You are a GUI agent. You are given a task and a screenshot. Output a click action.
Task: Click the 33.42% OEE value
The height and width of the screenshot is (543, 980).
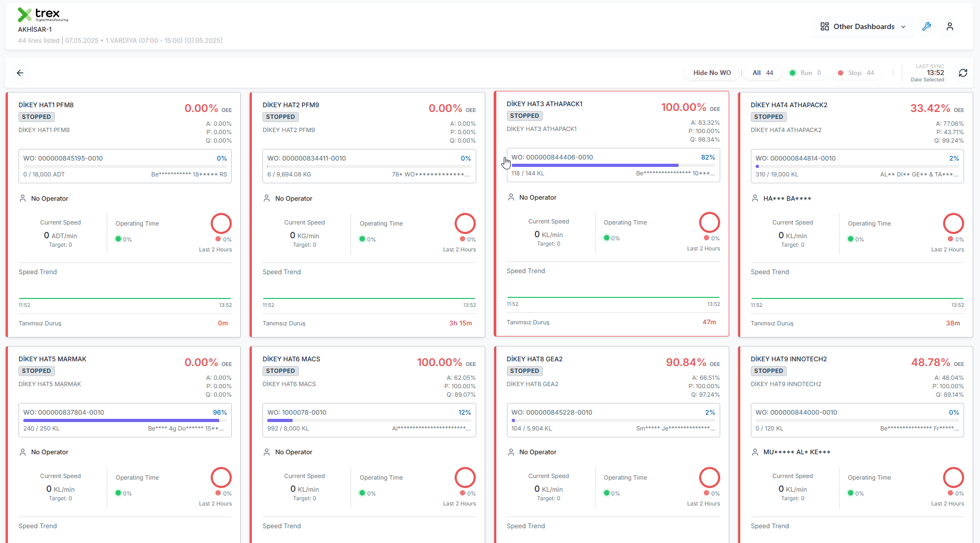click(x=930, y=108)
